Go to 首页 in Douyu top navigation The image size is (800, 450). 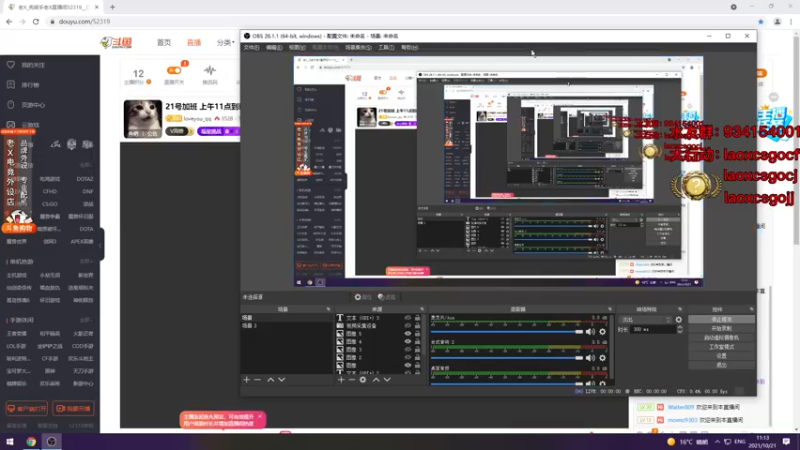point(164,42)
